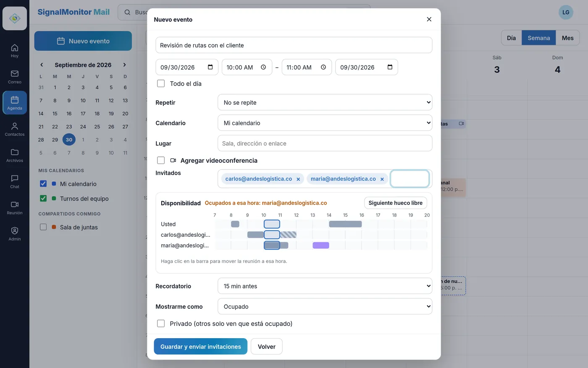Switch to Semana view
This screenshot has width=588, height=368.
coord(539,38)
